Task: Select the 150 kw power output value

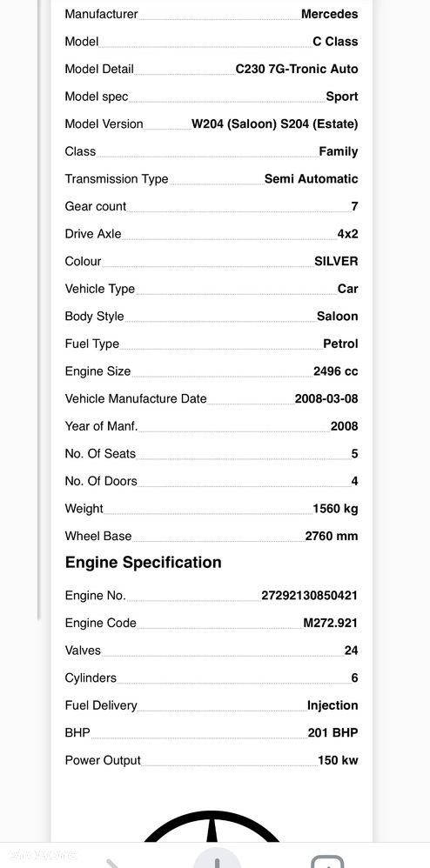Action: [338, 760]
